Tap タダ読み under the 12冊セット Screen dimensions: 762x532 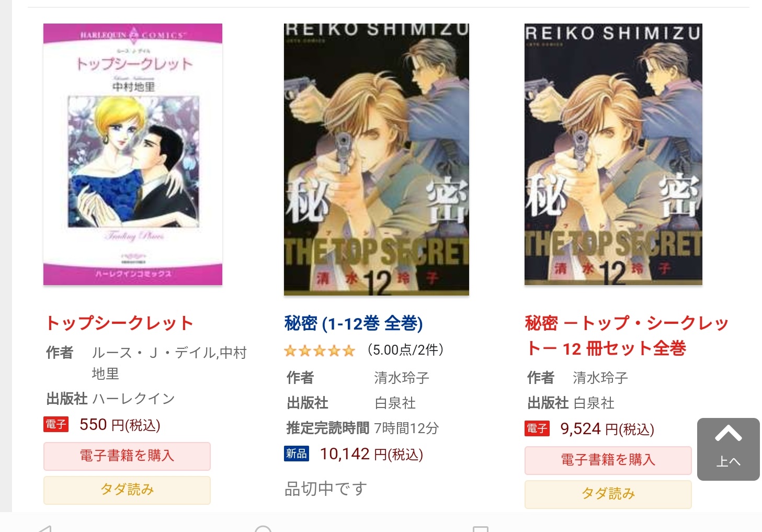tap(608, 494)
